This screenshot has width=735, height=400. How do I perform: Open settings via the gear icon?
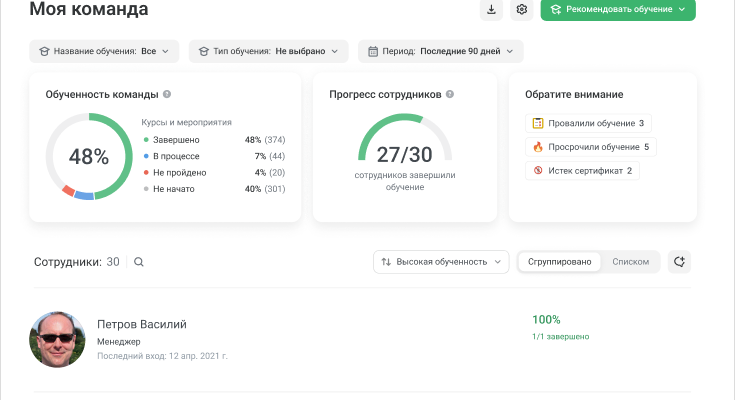click(x=521, y=10)
